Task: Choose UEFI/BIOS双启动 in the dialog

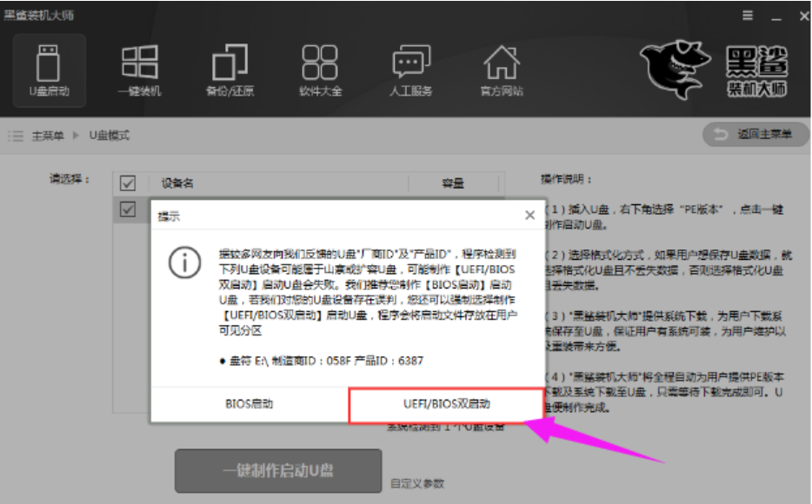Action: [x=446, y=405]
